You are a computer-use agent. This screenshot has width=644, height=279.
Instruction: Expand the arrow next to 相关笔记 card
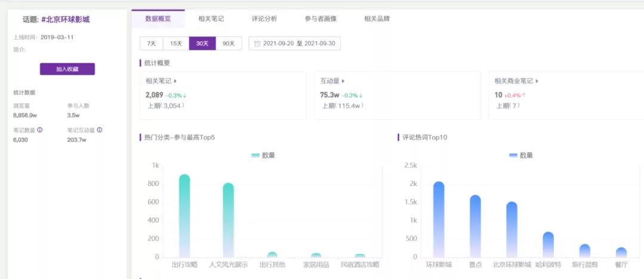coord(175,81)
